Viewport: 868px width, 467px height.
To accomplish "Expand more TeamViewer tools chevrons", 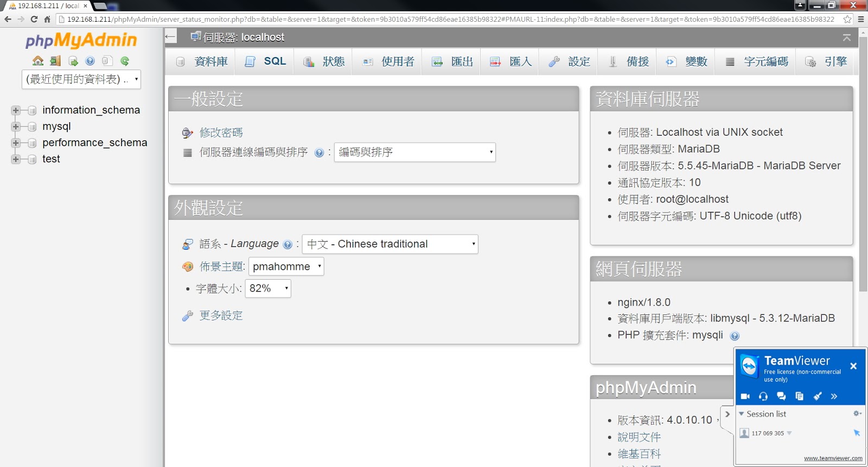I will [834, 396].
